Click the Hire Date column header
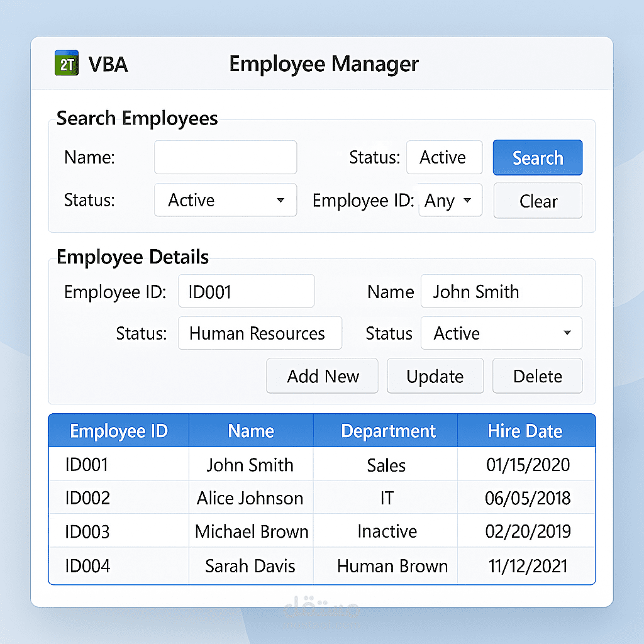Image resolution: width=644 pixels, height=644 pixels. coord(526,431)
